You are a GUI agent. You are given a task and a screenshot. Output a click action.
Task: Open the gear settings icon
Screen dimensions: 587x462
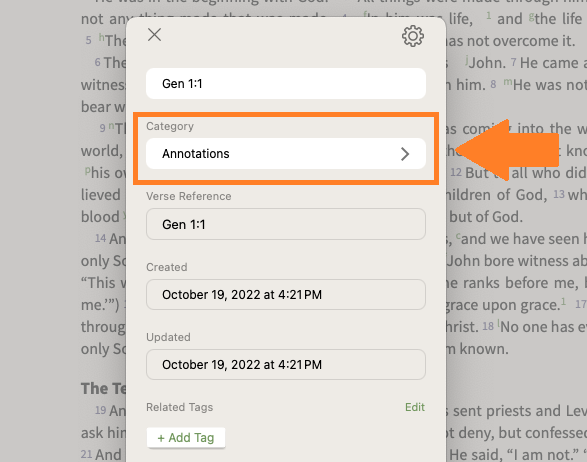[x=413, y=36]
